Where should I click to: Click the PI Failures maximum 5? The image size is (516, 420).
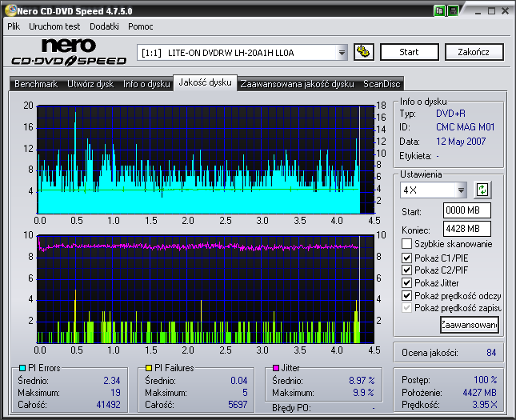point(245,393)
